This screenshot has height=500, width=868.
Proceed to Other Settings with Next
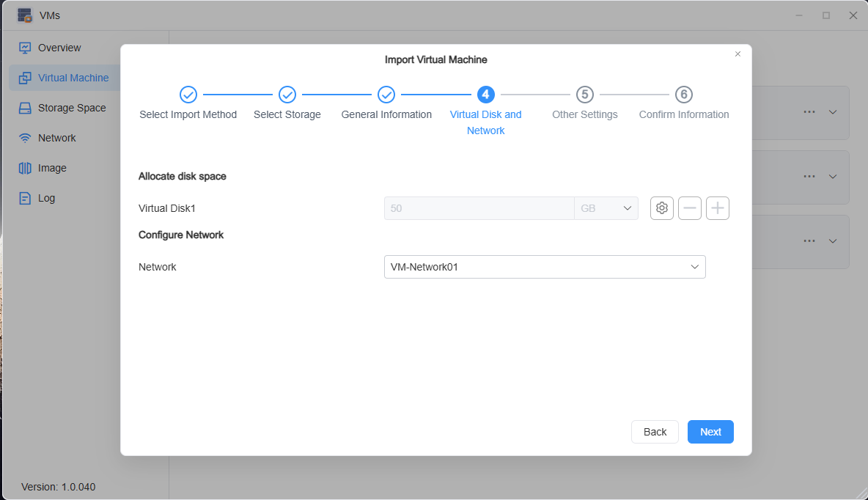point(710,432)
